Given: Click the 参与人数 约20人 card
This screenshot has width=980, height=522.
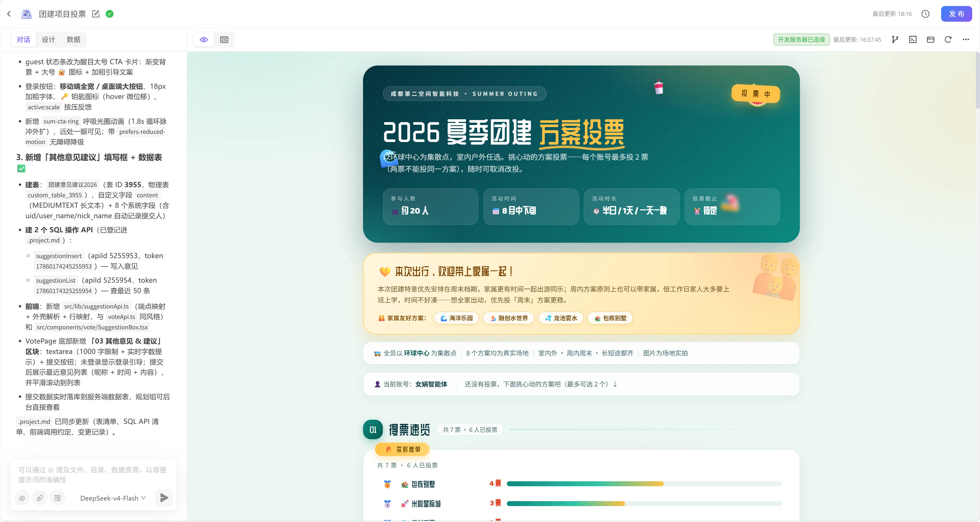Looking at the screenshot, I should 430,207.
